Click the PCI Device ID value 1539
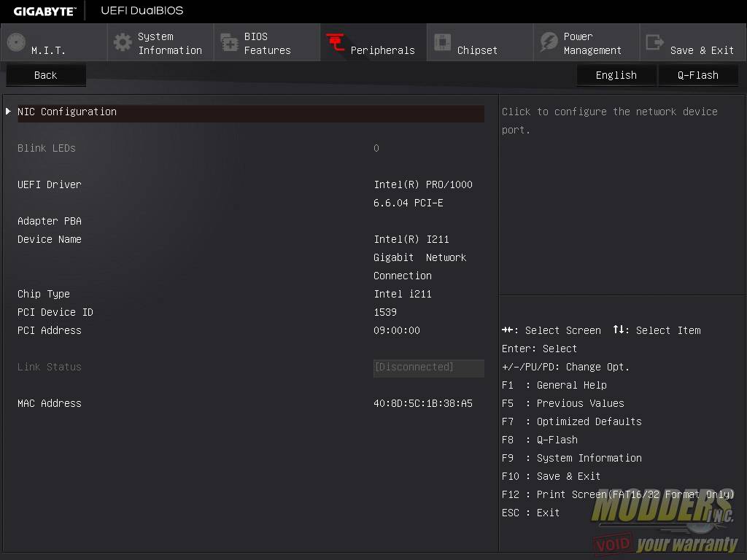Screen dimensions: 747x560 click(385, 312)
